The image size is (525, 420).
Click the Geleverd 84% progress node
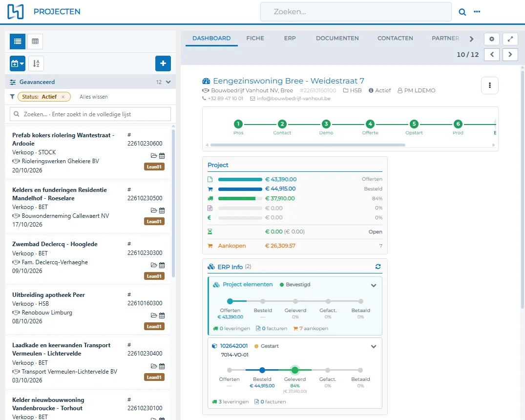pos(294,370)
